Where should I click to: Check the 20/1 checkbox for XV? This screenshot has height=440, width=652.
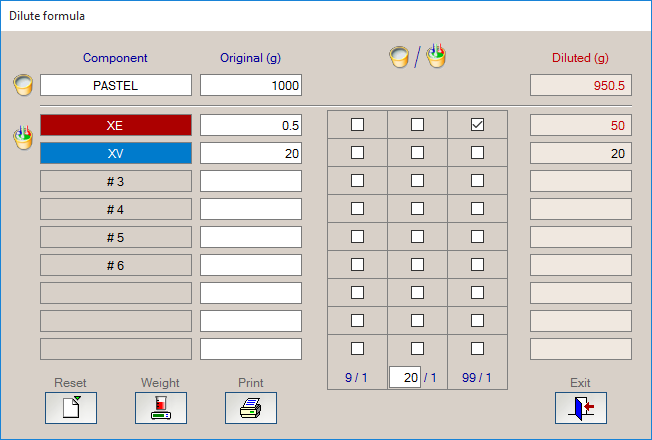[x=417, y=153]
